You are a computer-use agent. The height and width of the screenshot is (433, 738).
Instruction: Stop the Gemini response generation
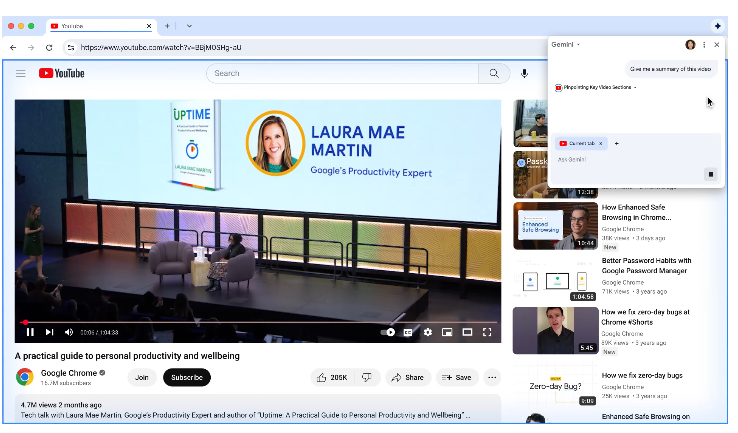tap(711, 174)
